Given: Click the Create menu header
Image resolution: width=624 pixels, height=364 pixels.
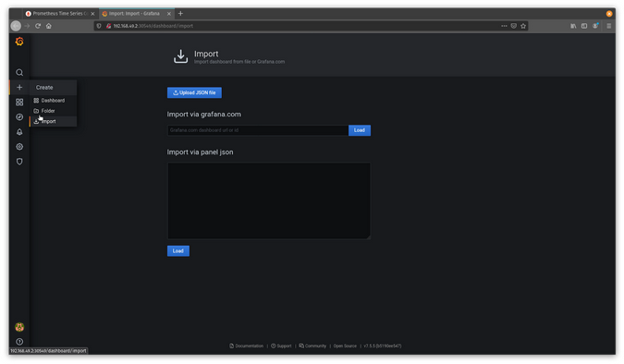Looking at the screenshot, I should pyautogui.click(x=53, y=87).
